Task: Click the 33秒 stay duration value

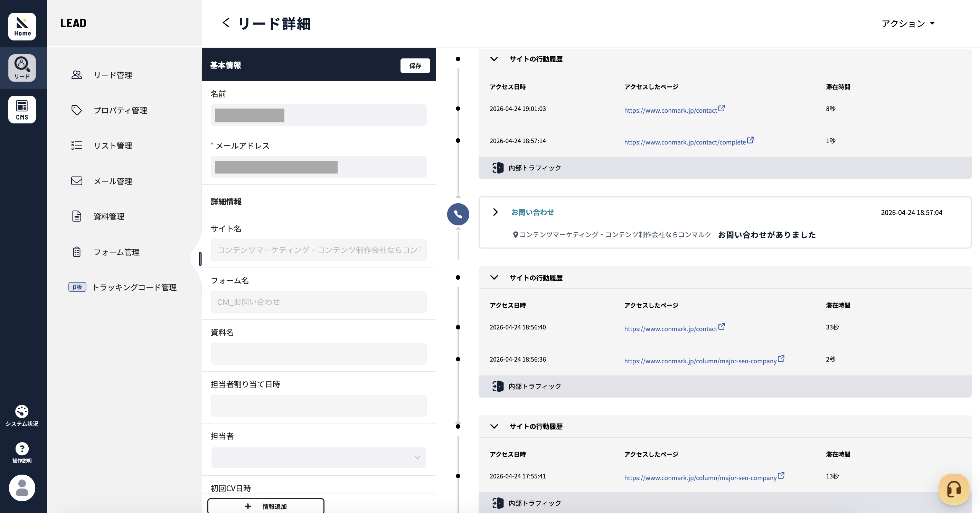Action: (832, 327)
